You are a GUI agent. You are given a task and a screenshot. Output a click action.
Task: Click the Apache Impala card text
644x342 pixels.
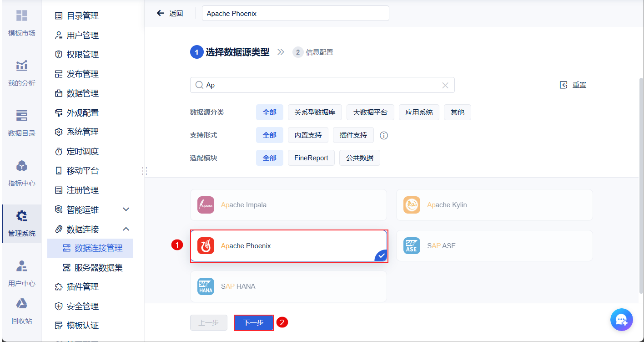point(244,205)
